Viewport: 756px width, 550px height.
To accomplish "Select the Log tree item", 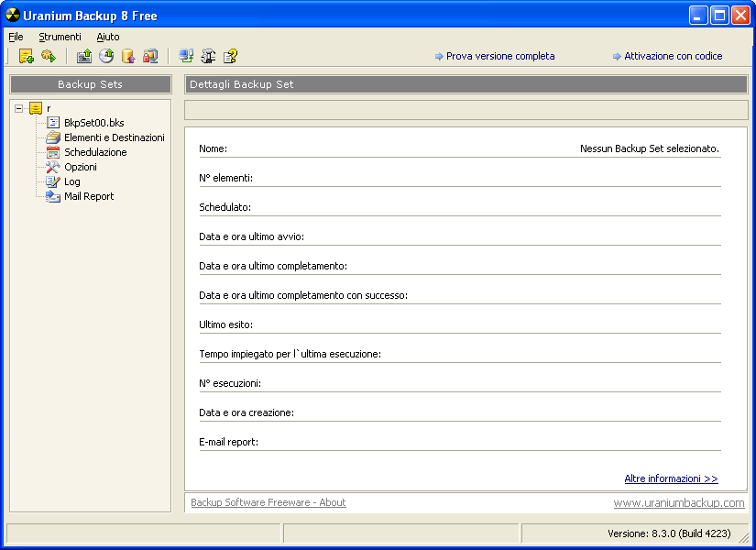I will (x=72, y=181).
